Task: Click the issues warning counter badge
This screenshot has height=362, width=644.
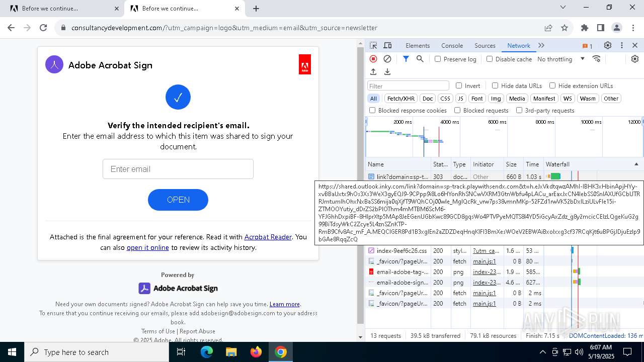Action: tap(587, 46)
